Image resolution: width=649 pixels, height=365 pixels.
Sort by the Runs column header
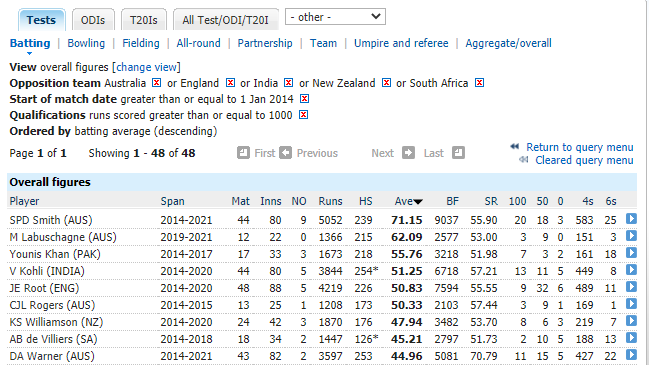pyautogui.click(x=330, y=201)
